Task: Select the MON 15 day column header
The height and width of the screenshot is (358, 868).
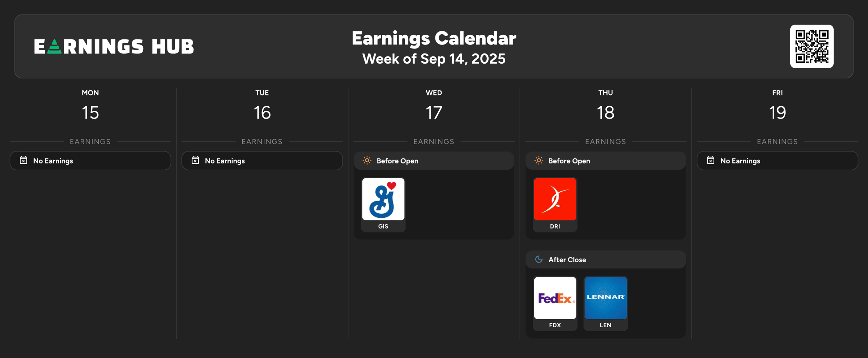Action: [90, 105]
